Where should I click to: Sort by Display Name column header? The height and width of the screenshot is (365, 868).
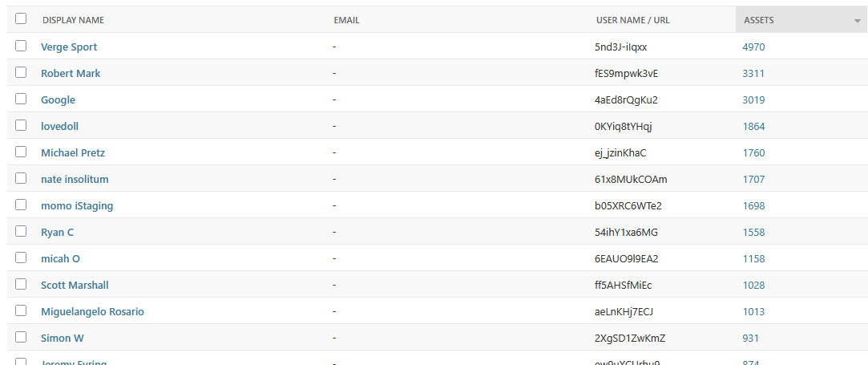tap(73, 20)
